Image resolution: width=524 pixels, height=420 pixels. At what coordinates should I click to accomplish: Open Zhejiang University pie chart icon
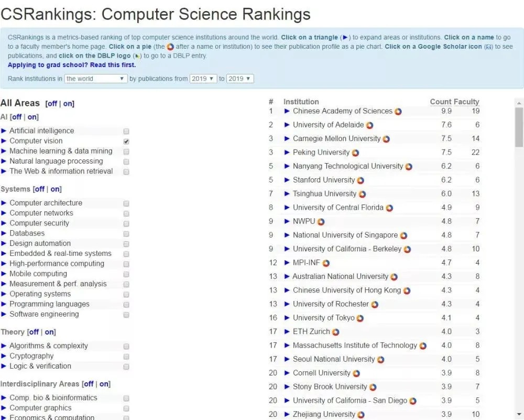(x=361, y=415)
